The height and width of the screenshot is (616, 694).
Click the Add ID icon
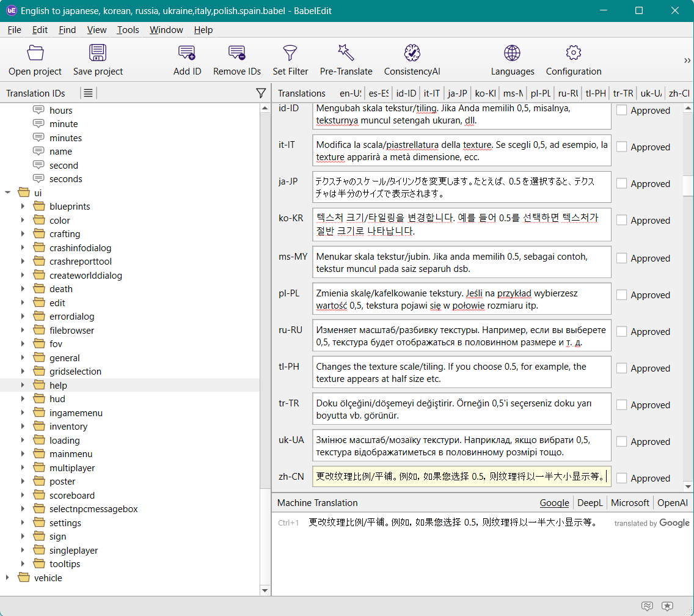tap(187, 53)
